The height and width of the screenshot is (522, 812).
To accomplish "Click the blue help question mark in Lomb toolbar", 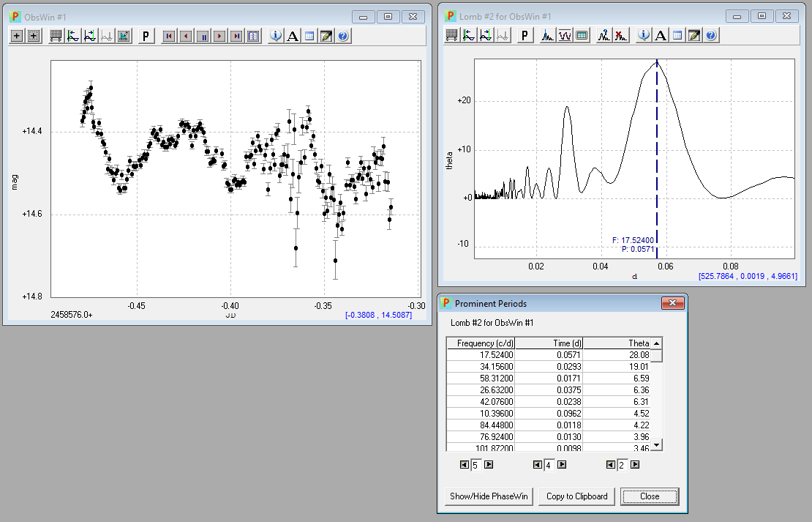I will (x=710, y=35).
